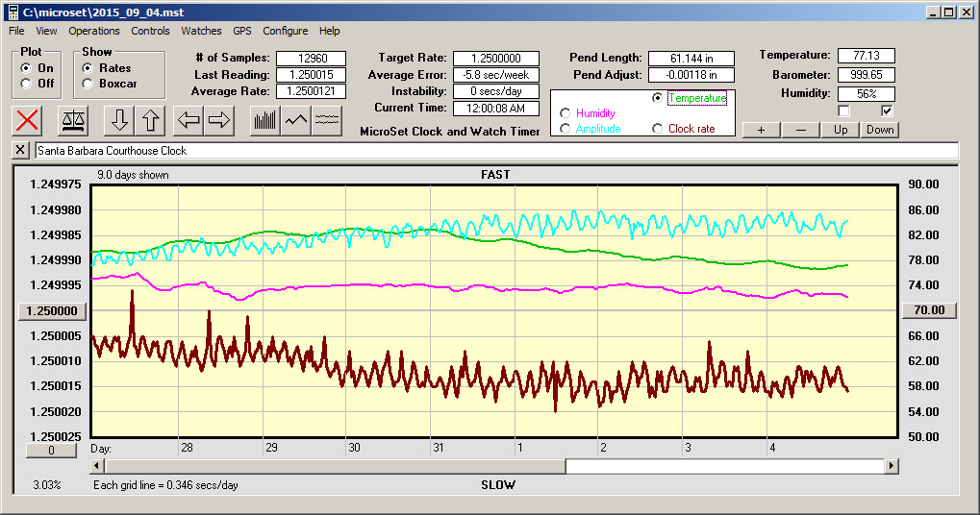
Task: Click the 70.00 right axis center button
Action: [929, 310]
